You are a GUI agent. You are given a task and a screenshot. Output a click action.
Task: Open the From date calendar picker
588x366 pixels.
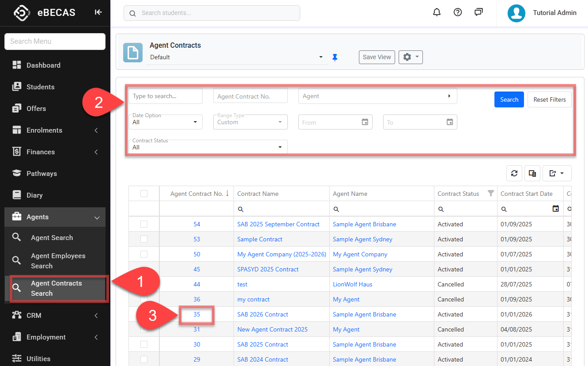tap(365, 122)
